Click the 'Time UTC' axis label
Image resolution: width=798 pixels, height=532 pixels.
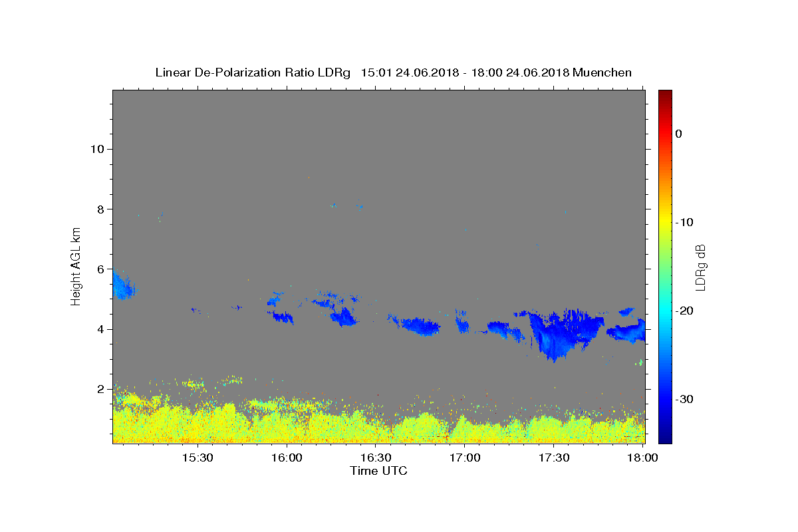click(378, 471)
